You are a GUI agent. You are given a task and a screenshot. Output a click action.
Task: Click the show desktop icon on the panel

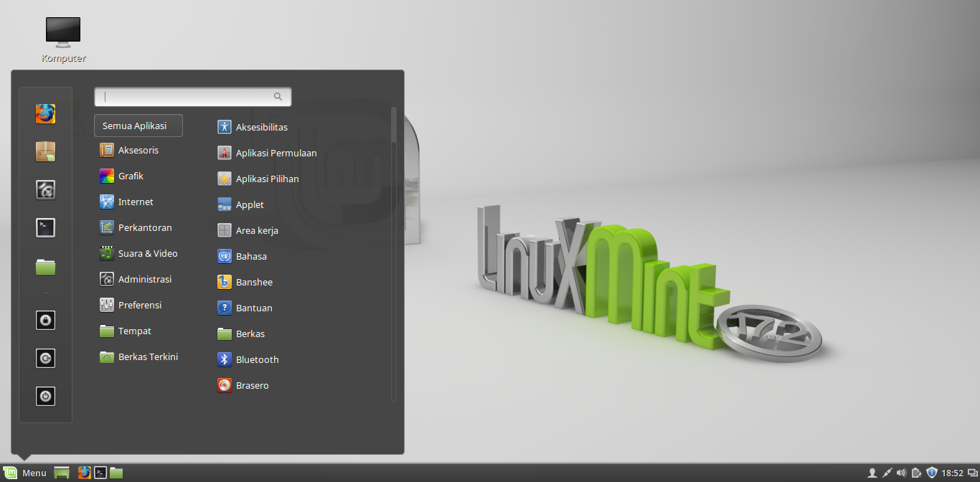tap(62, 473)
